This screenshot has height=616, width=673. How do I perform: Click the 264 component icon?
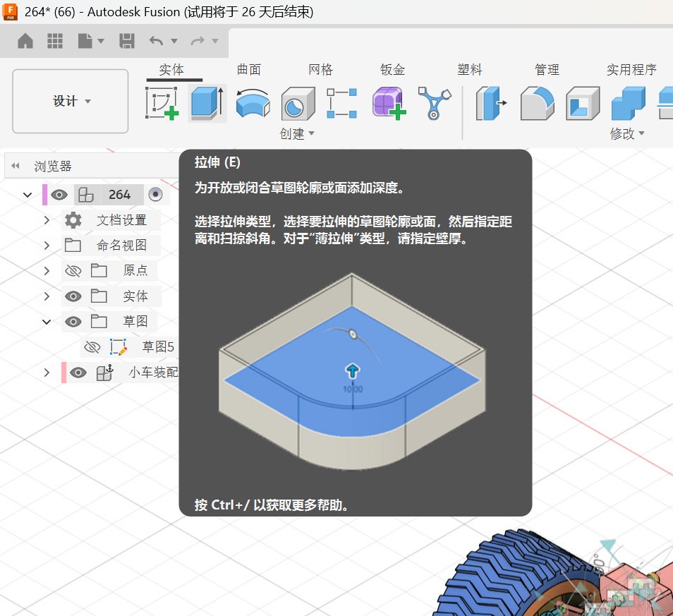[86, 195]
